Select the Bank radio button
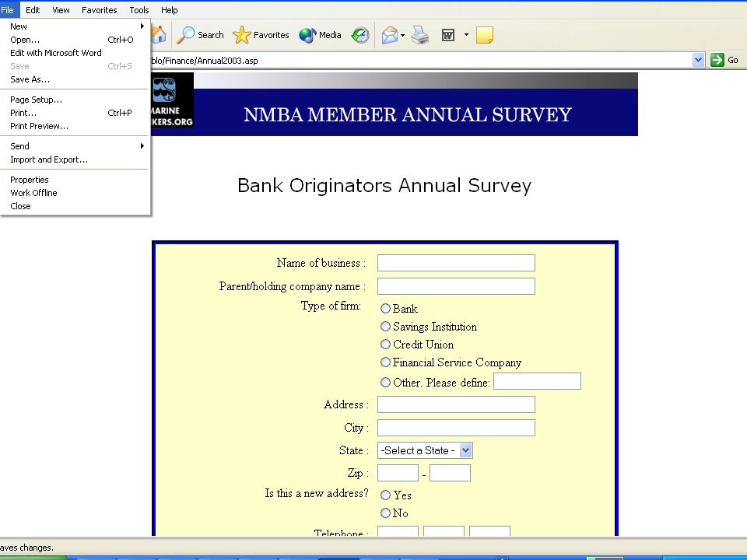 coord(385,309)
